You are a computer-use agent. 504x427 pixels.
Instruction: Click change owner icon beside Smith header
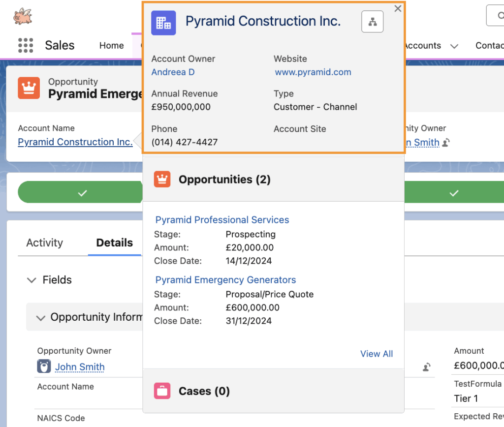[446, 143]
